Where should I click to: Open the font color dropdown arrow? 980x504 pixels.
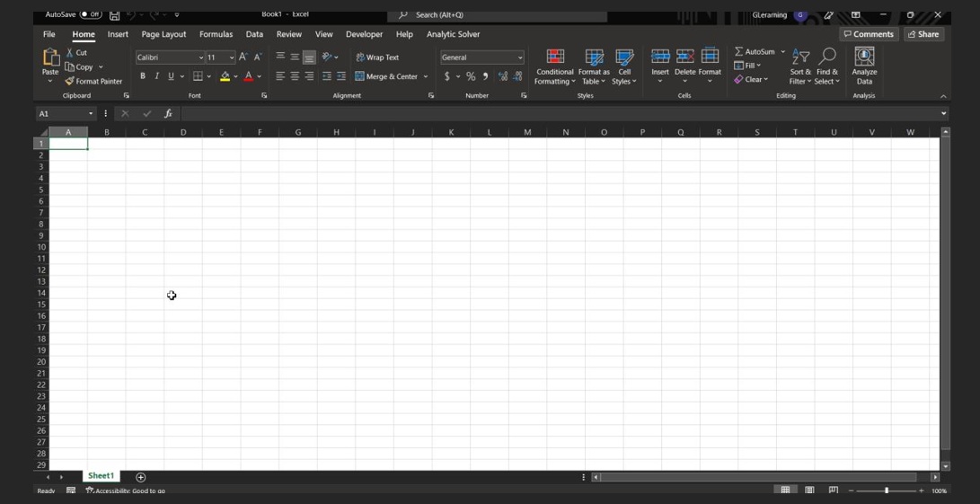click(x=260, y=76)
